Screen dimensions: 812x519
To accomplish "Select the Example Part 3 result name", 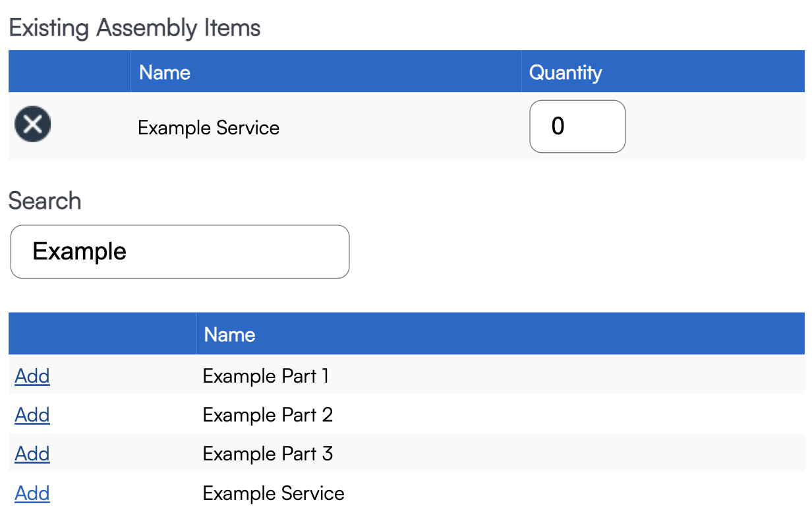I will click(268, 454).
